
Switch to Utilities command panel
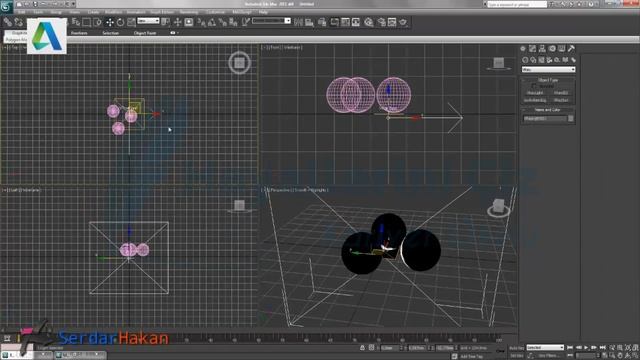[571, 48]
